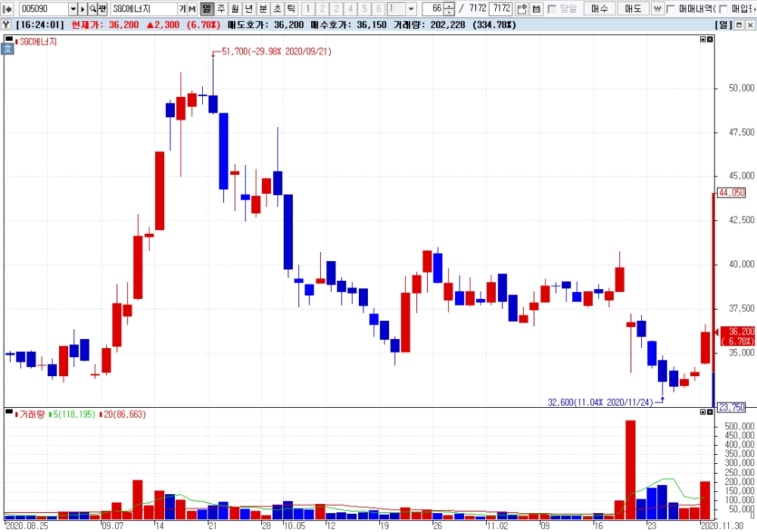Viewport: 757px width, 532px height.
Task: Toggle the 당일 checkbox
Action: pyautogui.click(x=552, y=9)
